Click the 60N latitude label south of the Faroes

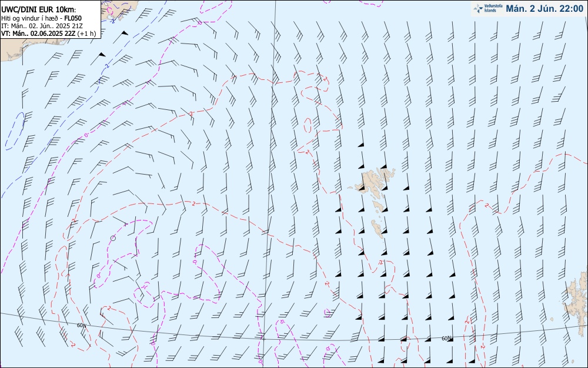(x=446, y=339)
